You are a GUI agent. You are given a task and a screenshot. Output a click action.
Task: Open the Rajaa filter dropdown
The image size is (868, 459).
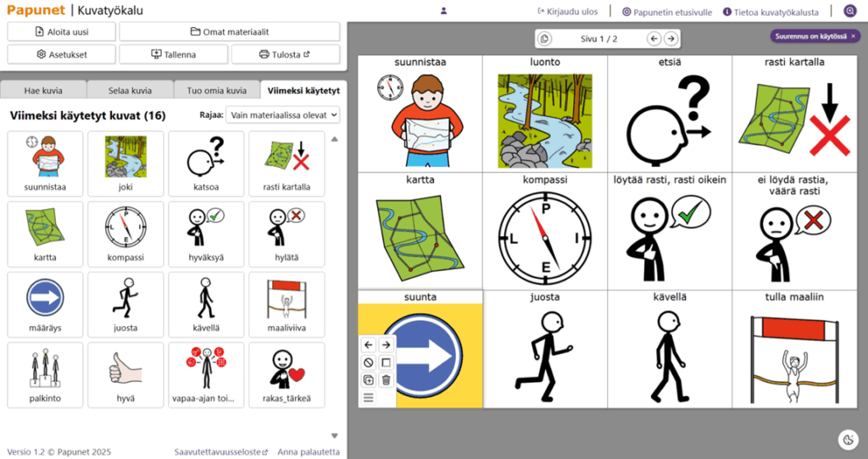point(283,114)
